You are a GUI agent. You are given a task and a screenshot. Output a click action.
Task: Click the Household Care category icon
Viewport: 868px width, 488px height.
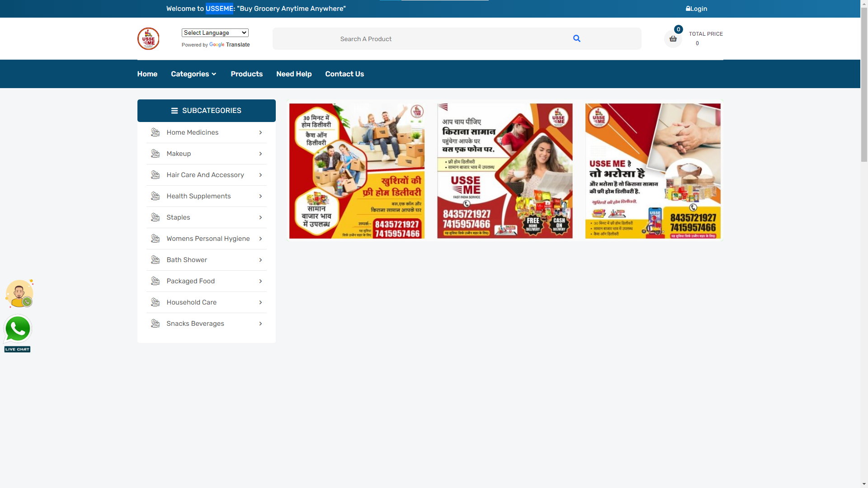(x=155, y=302)
